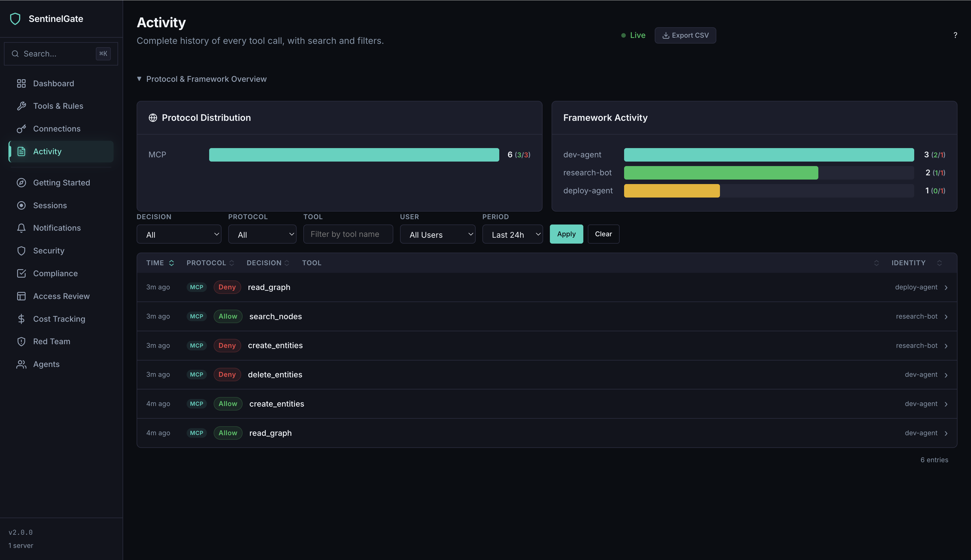
Task: Click the Apply filters button
Action: tap(566, 234)
